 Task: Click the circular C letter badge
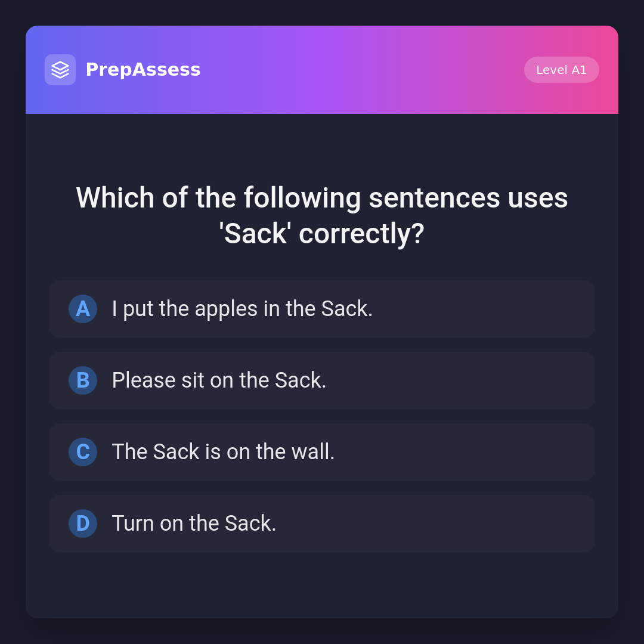pos(83,452)
